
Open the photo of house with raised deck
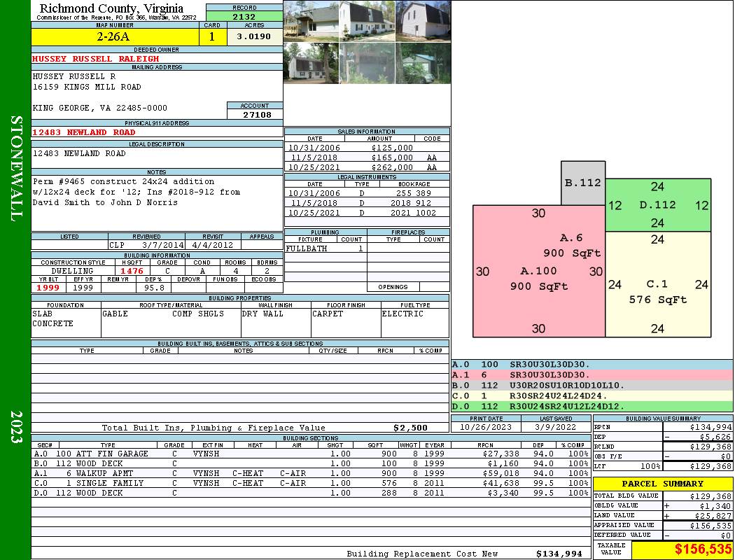(x=311, y=22)
